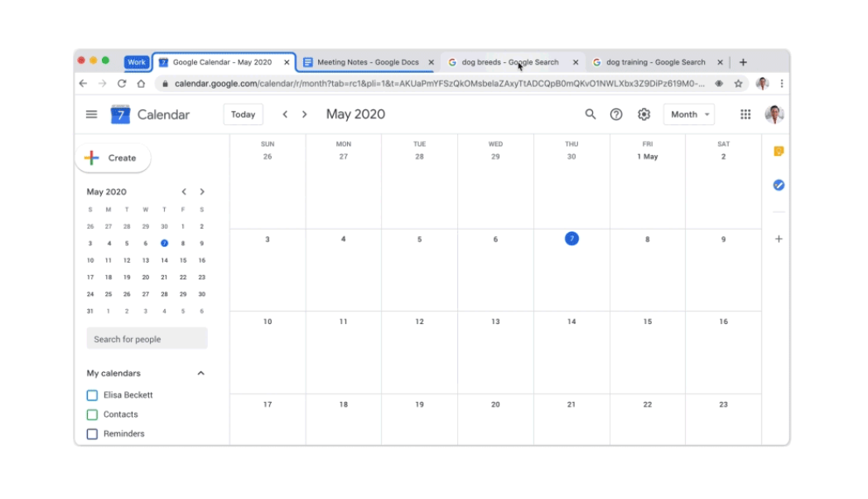Open a new tab with plus icon
The height and width of the screenshot is (499, 868).
coord(743,62)
